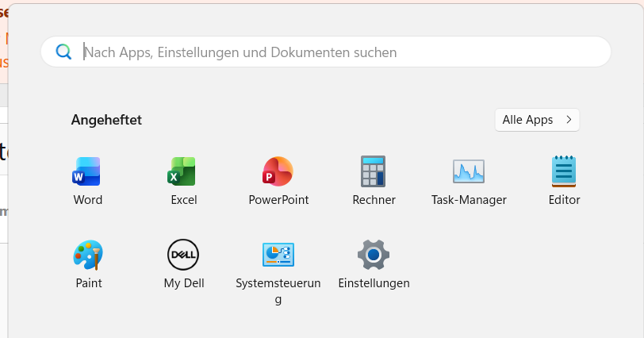
Task: Open the My Dell app
Action: click(183, 264)
